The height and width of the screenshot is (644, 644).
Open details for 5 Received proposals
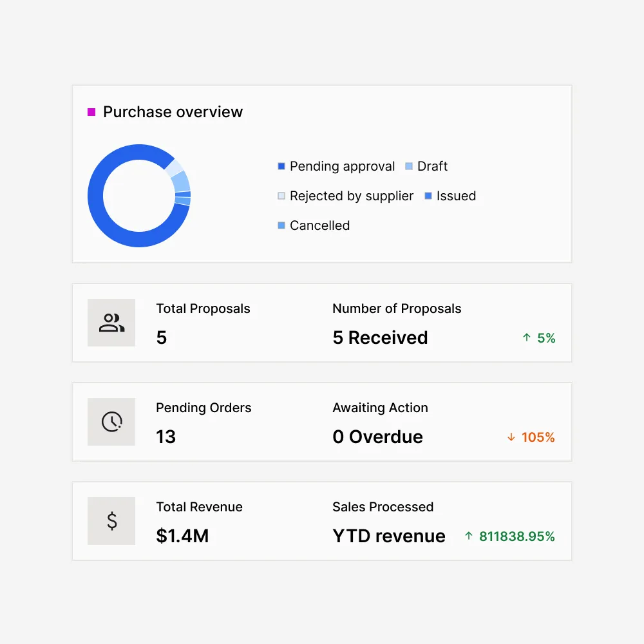[380, 337]
